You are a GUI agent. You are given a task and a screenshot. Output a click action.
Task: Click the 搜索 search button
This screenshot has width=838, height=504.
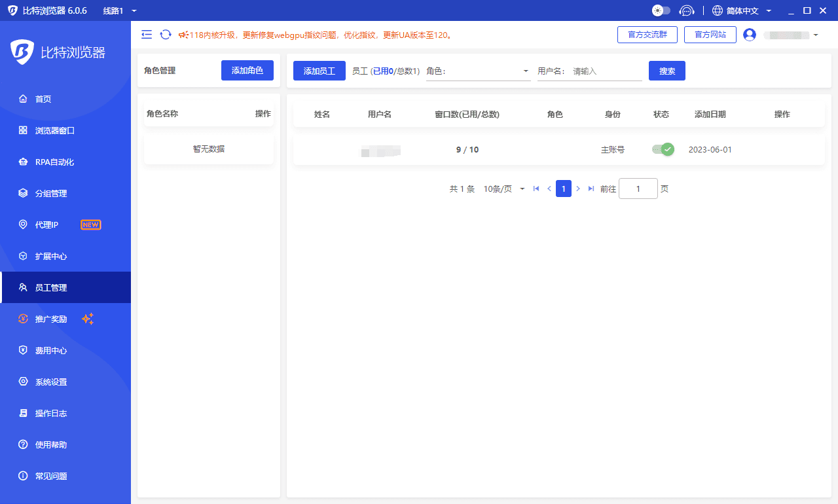click(x=666, y=70)
